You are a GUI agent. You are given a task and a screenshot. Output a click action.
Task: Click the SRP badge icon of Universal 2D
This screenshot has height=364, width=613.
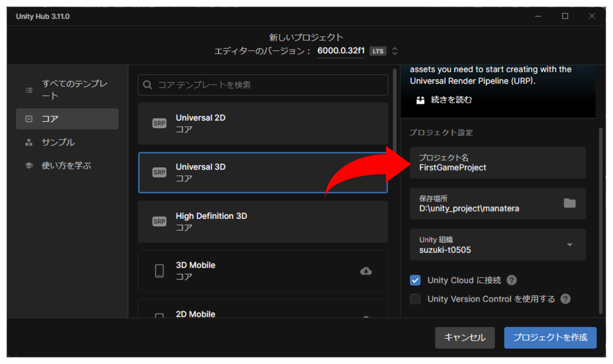[x=159, y=123]
